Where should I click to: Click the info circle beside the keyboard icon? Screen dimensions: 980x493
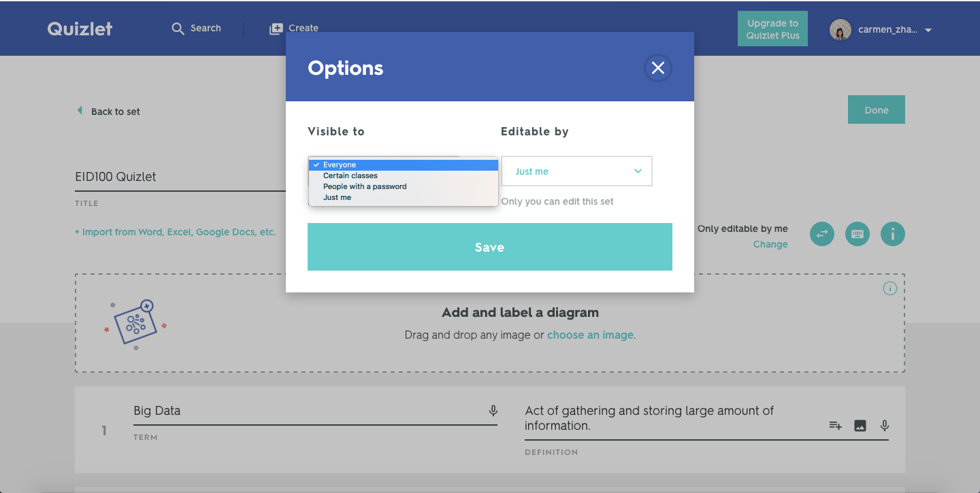(x=892, y=234)
